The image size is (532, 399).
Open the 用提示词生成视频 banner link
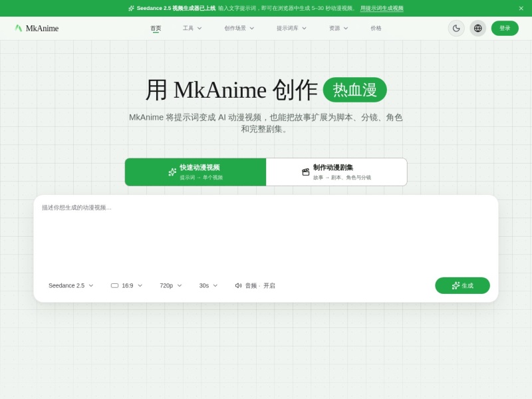click(382, 8)
